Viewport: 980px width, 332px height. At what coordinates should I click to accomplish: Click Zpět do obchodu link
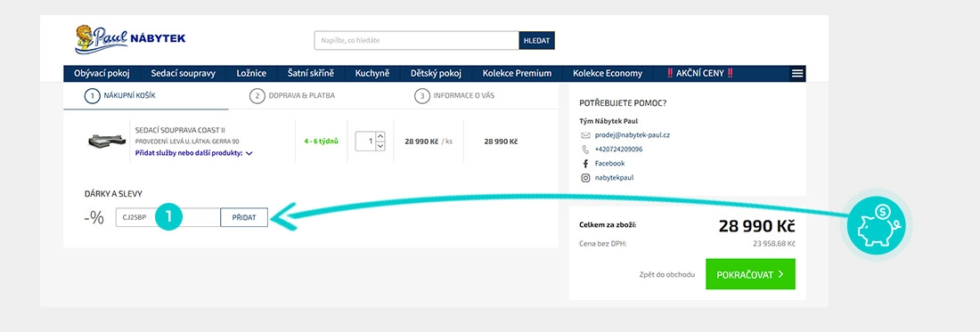667,274
